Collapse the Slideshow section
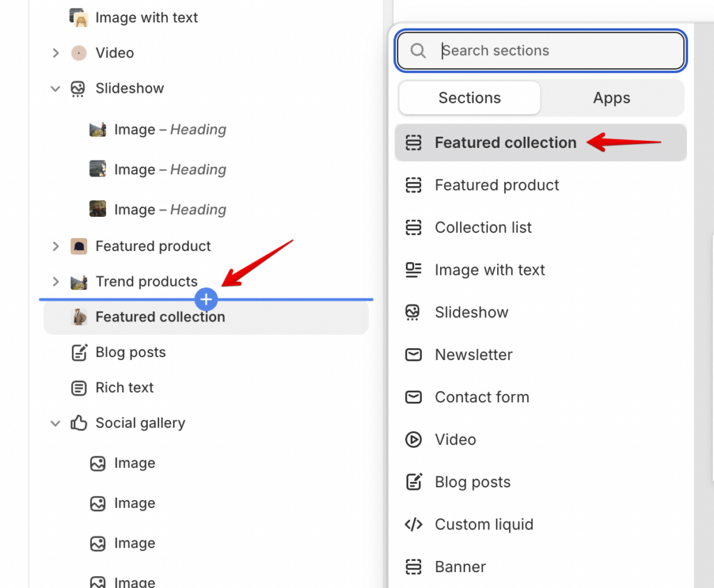This screenshot has width=714, height=588. click(55, 89)
